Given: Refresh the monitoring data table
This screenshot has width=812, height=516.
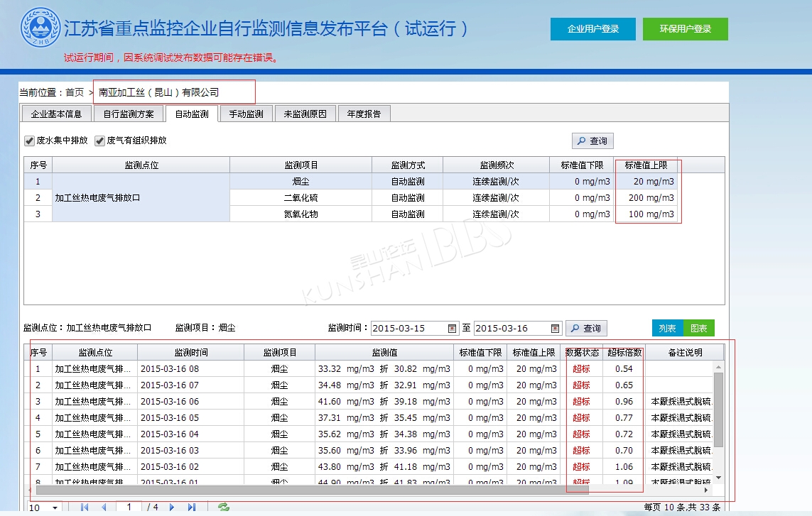Looking at the screenshot, I should point(224,507).
